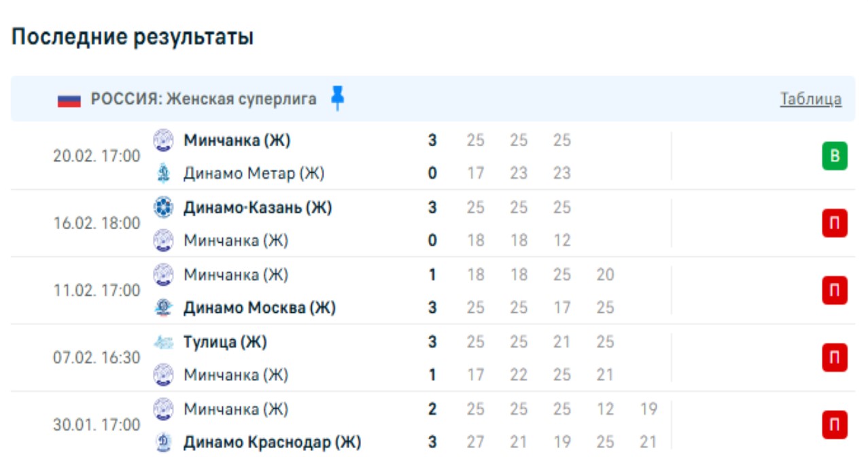
Task: Click red П badge for 07.02 match
Action: 835,358
